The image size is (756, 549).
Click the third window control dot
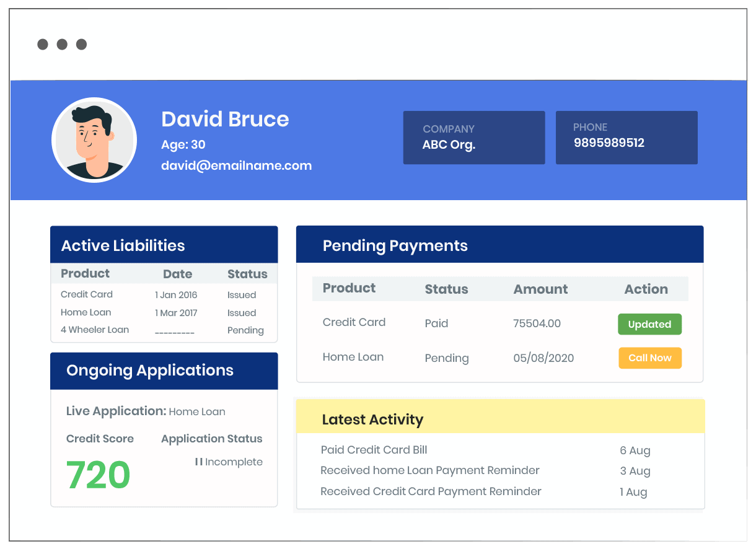pos(81,44)
